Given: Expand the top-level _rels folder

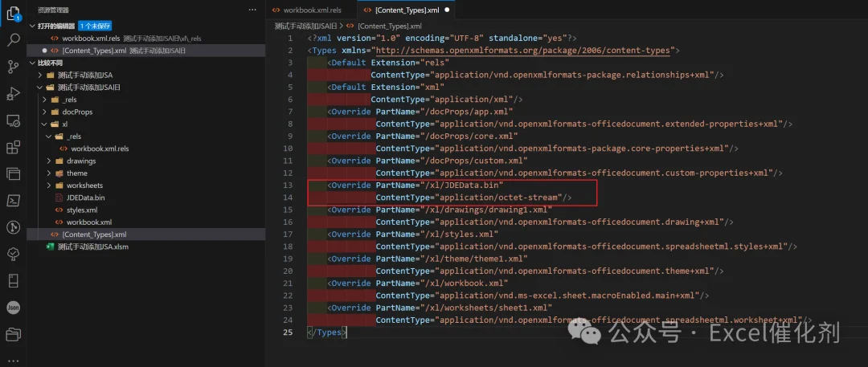Looking at the screenshot, I should (45, 100).
